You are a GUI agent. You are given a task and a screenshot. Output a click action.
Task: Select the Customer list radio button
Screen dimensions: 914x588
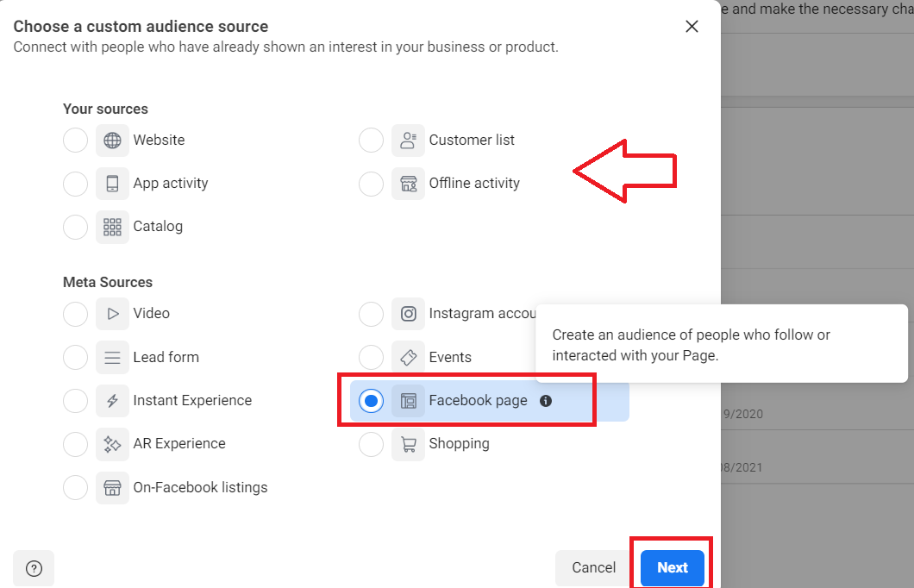(371, 141)
